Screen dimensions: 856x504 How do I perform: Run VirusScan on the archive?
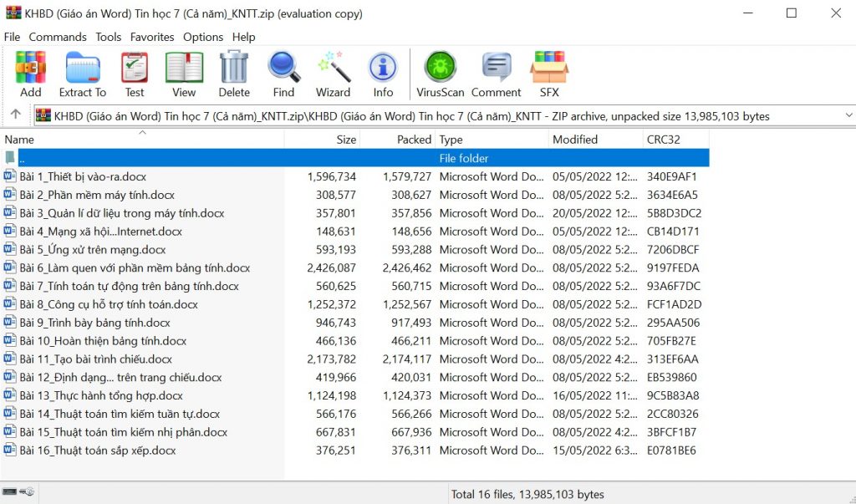pyautogui.click(x=440, y=74)
